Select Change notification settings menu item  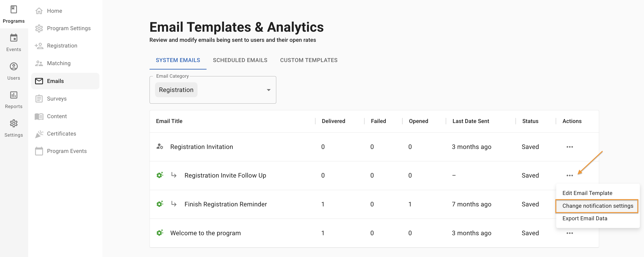tap(598, 206)
